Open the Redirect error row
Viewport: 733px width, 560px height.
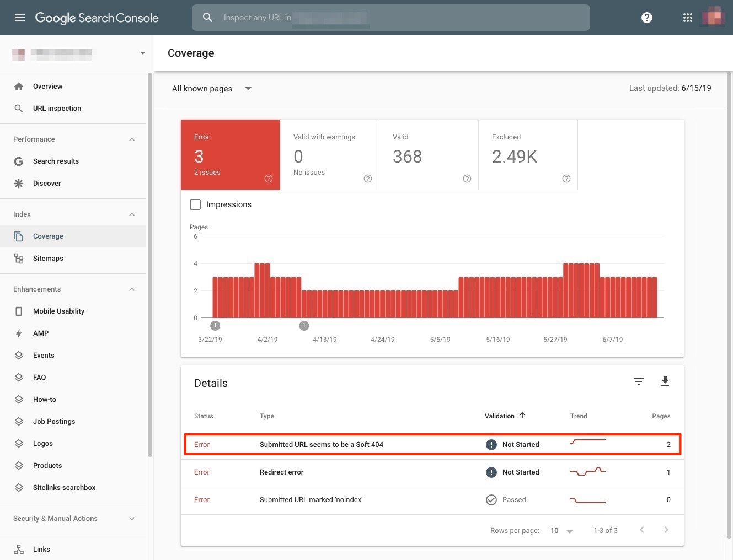tap(281, 472)
